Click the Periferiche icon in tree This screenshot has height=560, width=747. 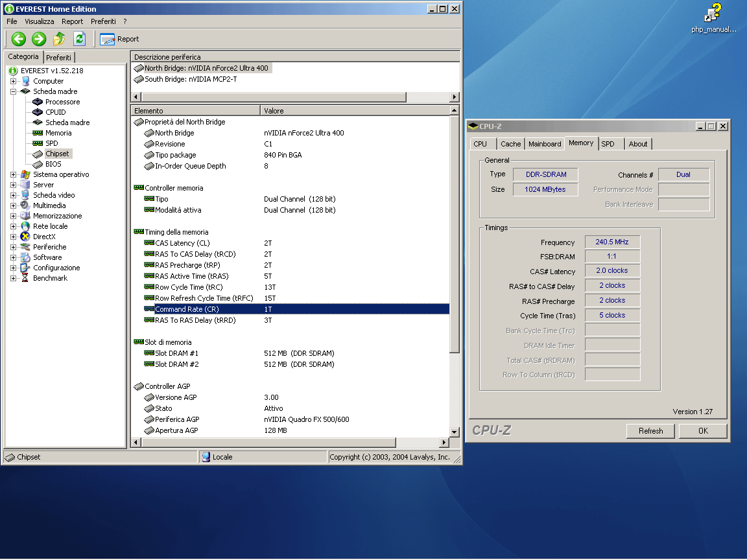[x=25, y=247]
